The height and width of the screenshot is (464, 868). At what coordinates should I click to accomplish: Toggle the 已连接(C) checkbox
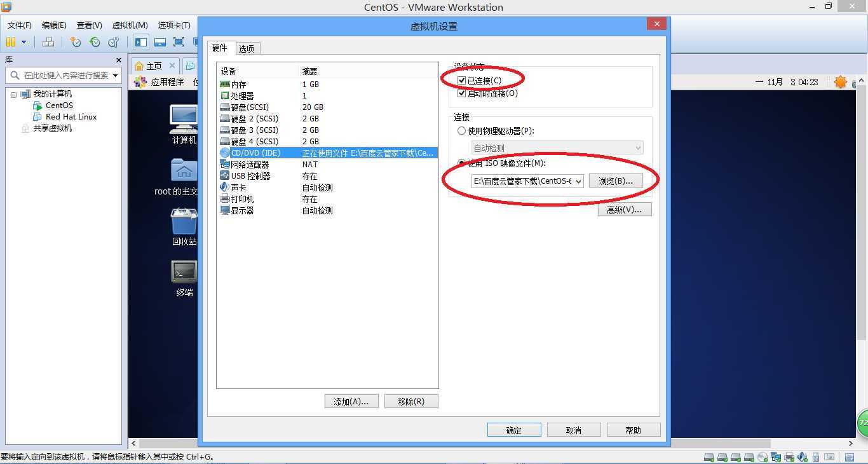pos(462,81)
